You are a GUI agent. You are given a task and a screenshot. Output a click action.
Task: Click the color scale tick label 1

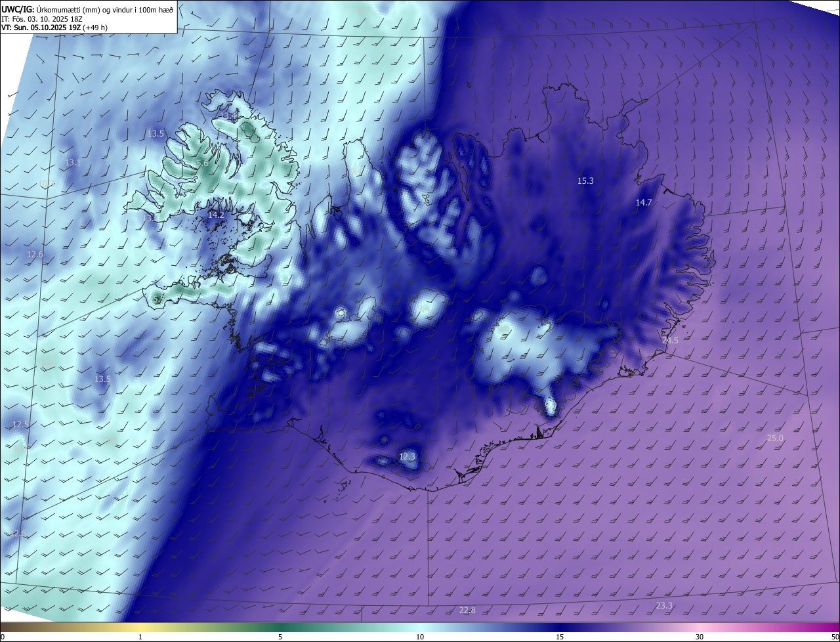click(x=140, y=637)
